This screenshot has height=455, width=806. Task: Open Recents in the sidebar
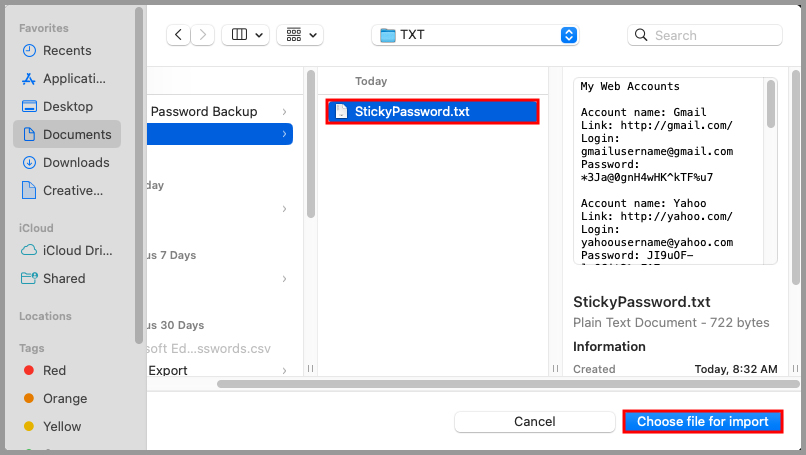(x=67, y=51)
